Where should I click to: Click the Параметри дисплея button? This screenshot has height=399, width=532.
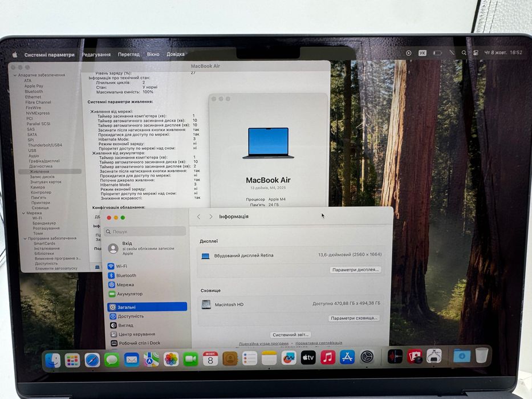pos(355,270)
